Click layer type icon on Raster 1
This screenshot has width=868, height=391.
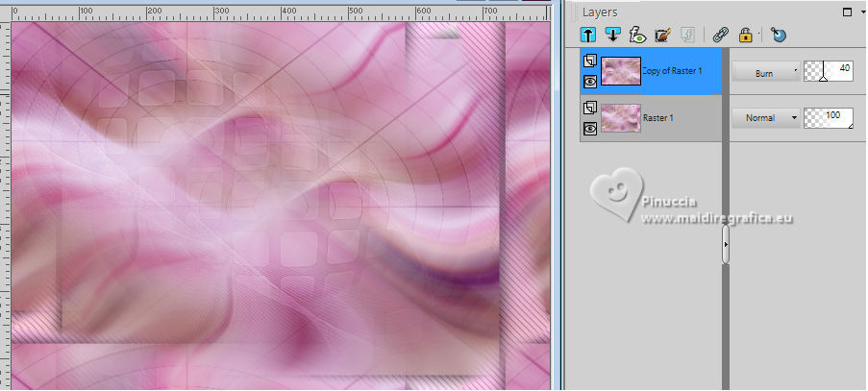[590, 108]
